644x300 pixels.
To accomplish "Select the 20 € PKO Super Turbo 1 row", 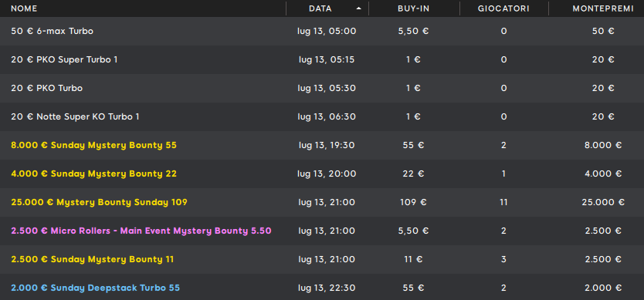I will (x=322, y=60).
